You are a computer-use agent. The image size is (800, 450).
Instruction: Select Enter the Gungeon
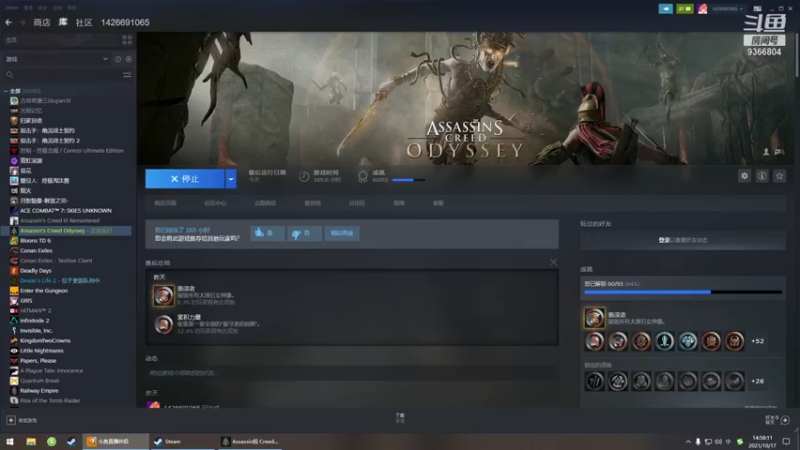click(44, 291)
